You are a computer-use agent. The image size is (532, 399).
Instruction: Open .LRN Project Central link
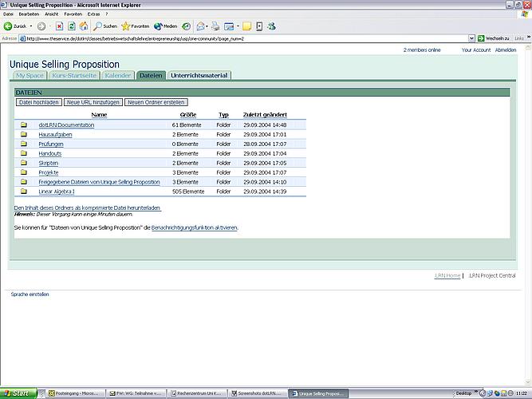click(492, 276)
